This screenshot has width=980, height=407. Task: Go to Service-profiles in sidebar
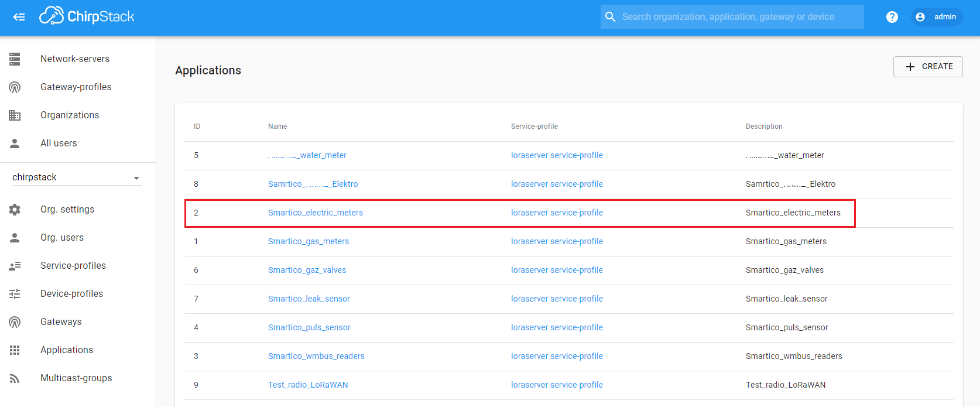point(73,266)
